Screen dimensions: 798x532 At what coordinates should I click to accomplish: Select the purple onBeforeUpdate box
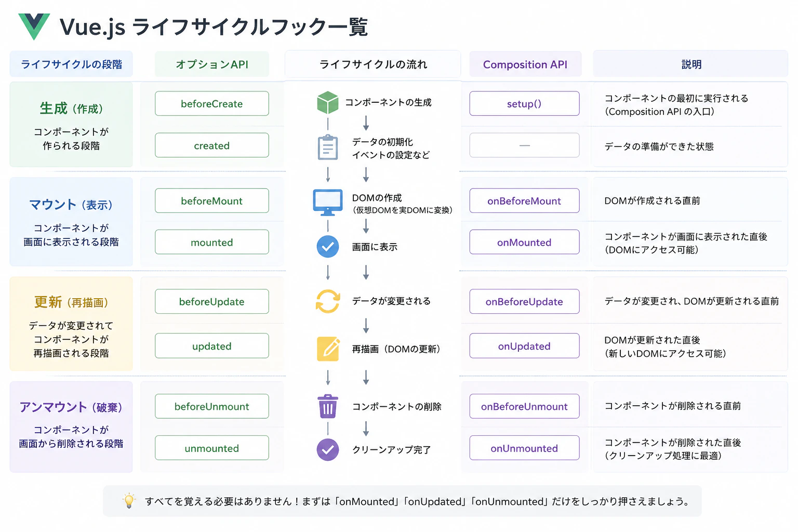(524, 301)
